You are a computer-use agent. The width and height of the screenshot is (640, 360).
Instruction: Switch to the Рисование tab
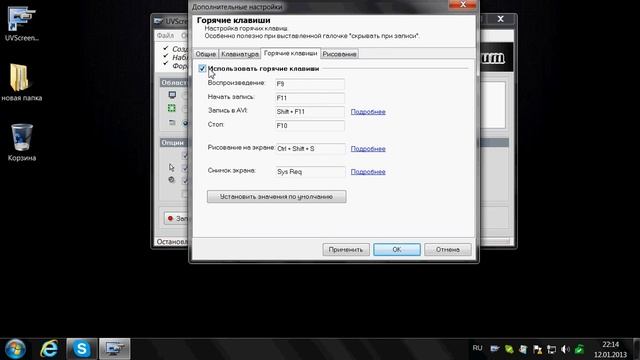coord(339,54)
